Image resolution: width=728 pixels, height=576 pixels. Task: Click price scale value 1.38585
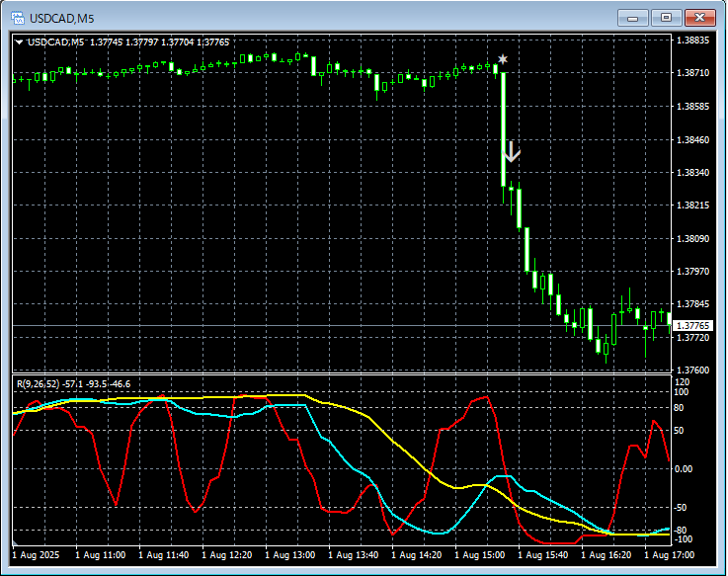tap(693, 107)
